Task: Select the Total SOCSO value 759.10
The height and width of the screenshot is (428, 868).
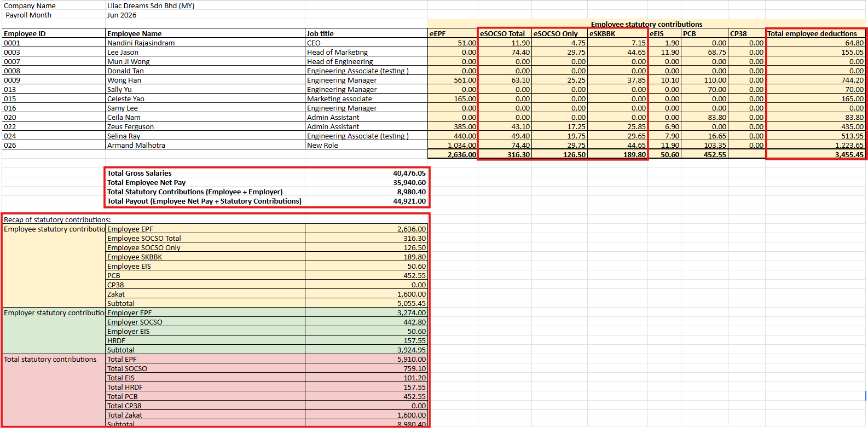Action: pos(366,368)
